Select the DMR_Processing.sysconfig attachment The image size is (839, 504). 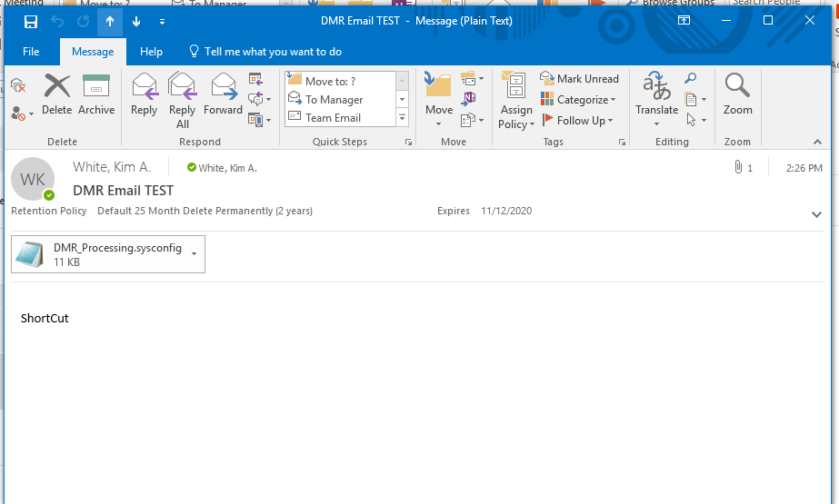[x=108, y=254]
